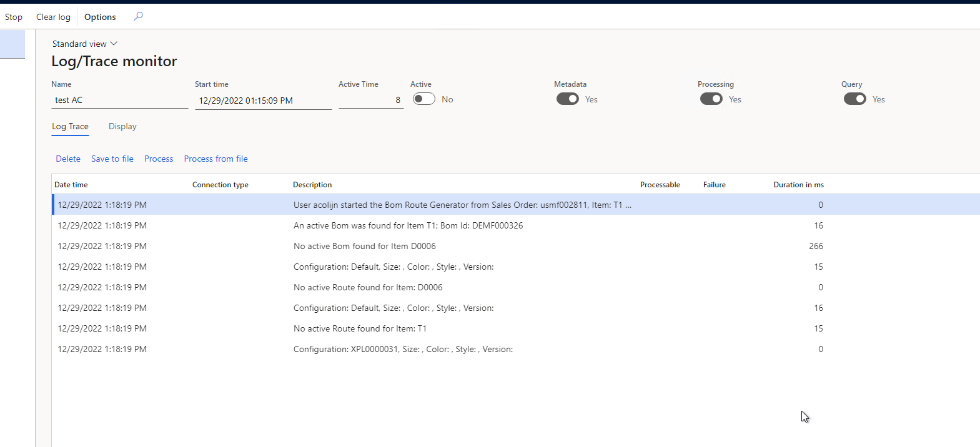Click the Start time field
980x447 pixels.
[x=263, y=101]
